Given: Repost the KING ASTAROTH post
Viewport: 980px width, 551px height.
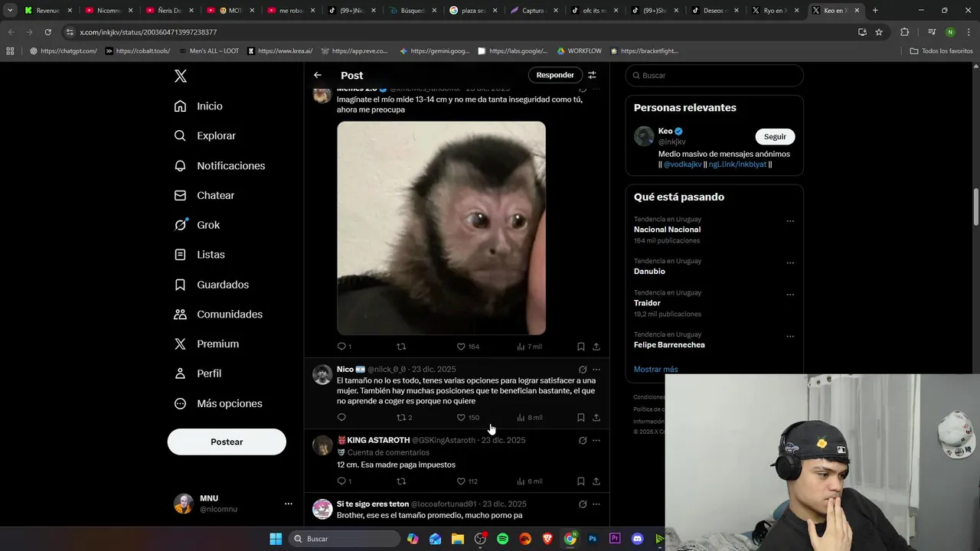Looking at the screenshot, I should [x=401, y=481].
